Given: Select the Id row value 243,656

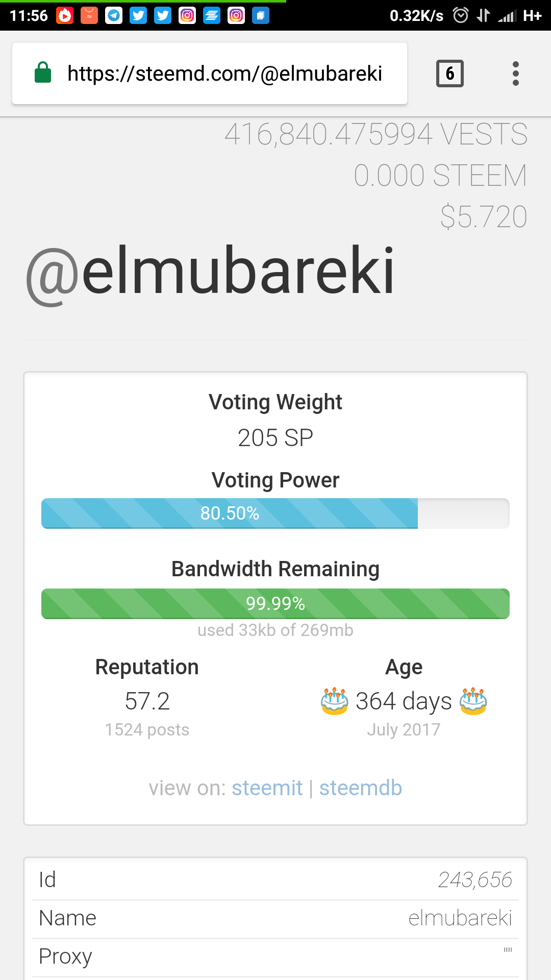Looking at the screenshot, I should (474, 879).
